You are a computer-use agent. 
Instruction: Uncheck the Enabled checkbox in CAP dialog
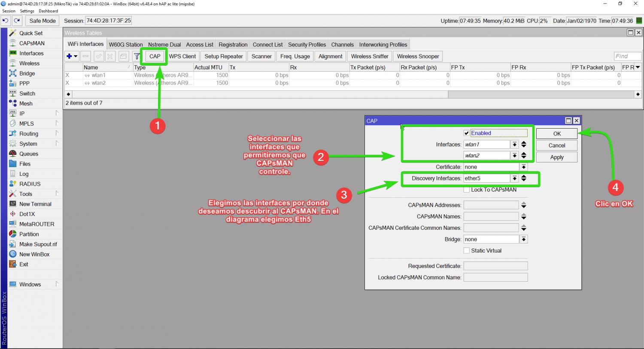pos(467,133)
